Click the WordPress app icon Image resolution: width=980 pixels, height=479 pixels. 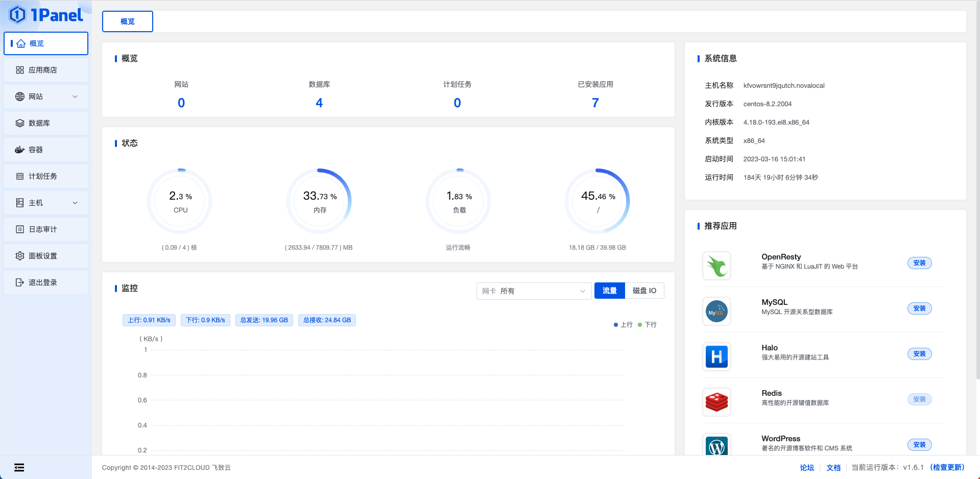coord(716,445)
